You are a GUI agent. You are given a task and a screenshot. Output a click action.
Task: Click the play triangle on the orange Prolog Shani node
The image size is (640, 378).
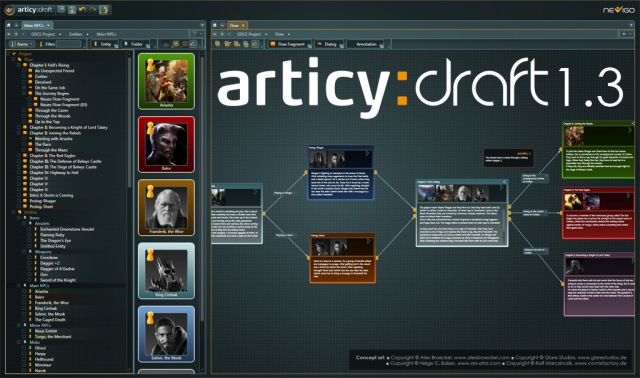click(369, 241)
